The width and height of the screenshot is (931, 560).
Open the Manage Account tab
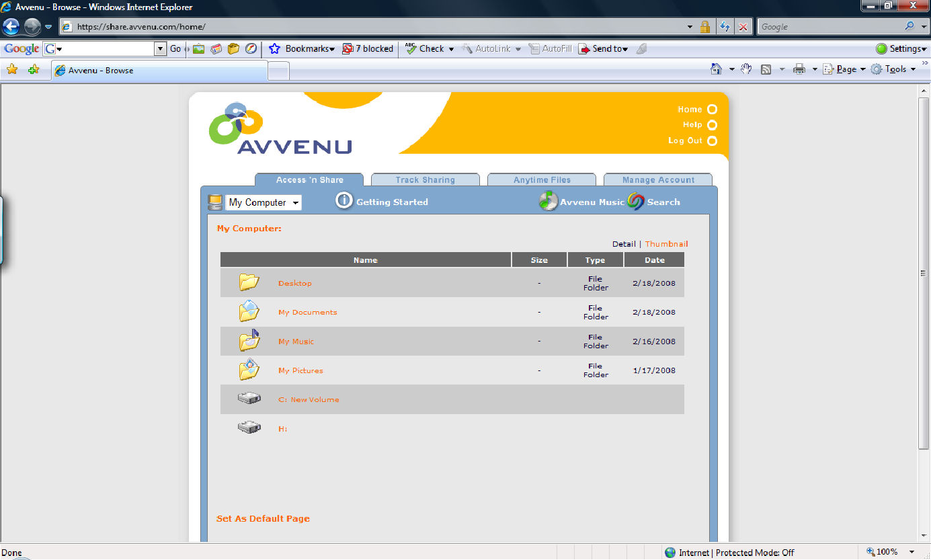[658, 179]
